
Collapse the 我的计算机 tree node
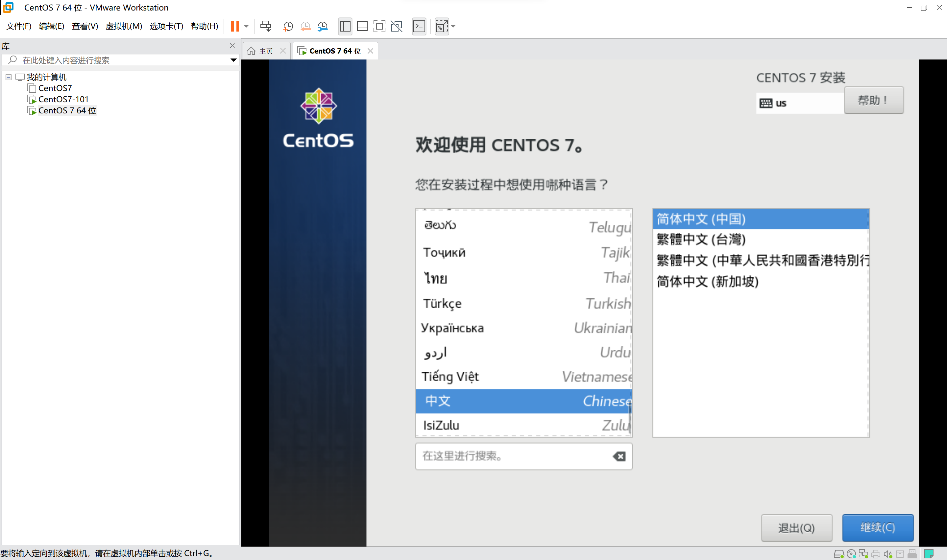coord(8,77)
